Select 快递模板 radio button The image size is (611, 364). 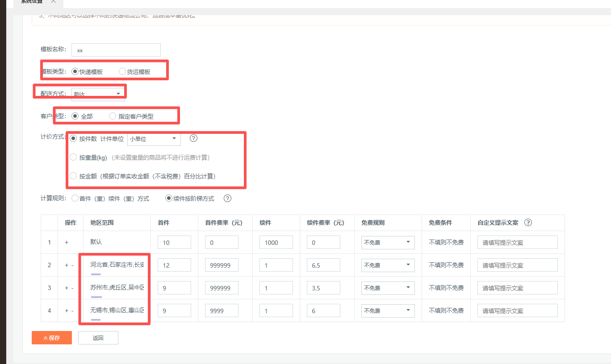point(75,71)
